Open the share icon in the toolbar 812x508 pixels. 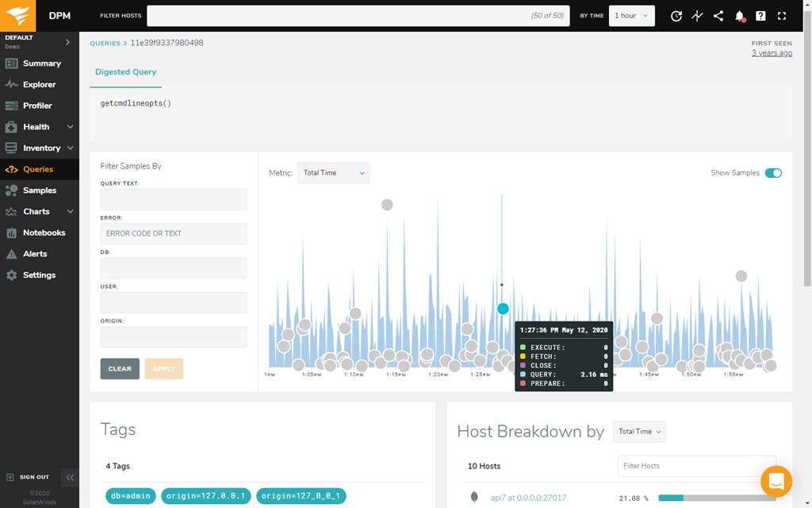point(718,16)
